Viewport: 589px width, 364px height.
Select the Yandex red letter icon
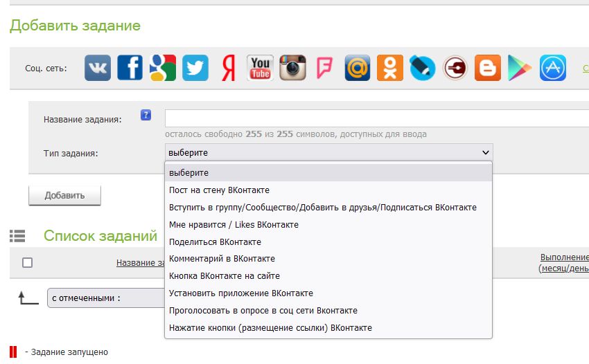(228, 68)
